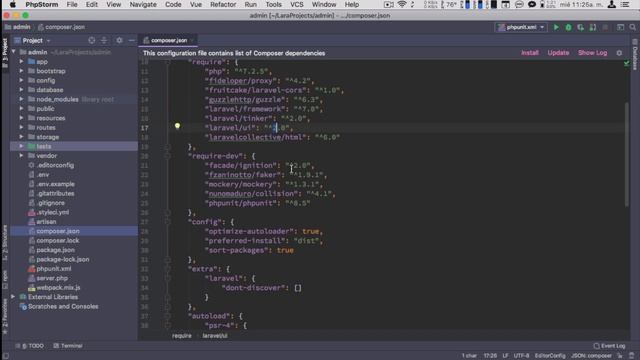Open the Tools menu

273,4
